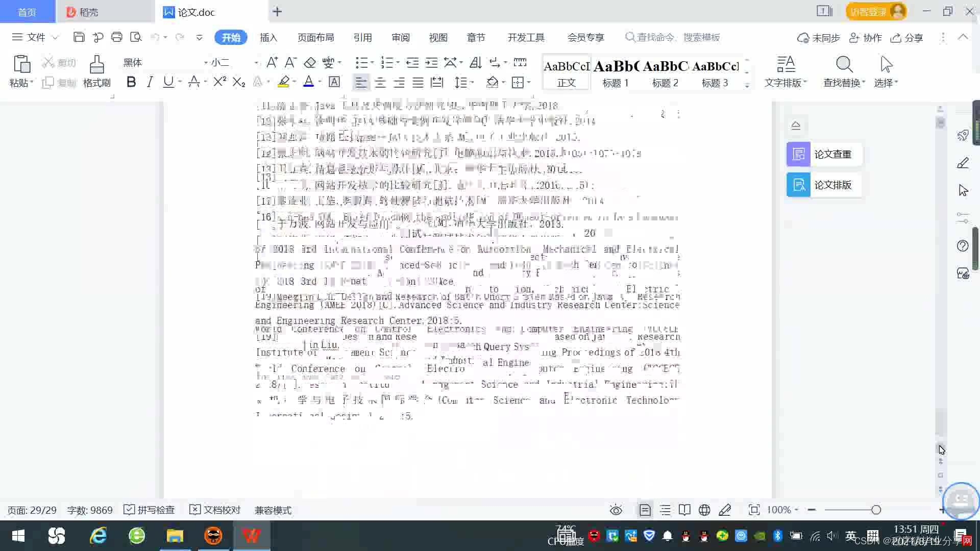The width and height of the screenshot is (980, 551).
Task: Switch to the 页面布局 ribbon tab
Action: point(315,37)
